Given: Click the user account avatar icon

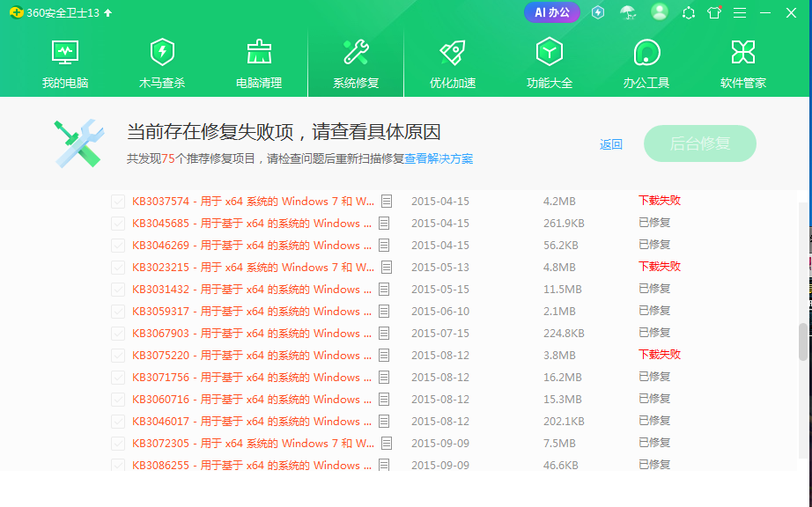Looking at the screenshot, I should point(659,12).
